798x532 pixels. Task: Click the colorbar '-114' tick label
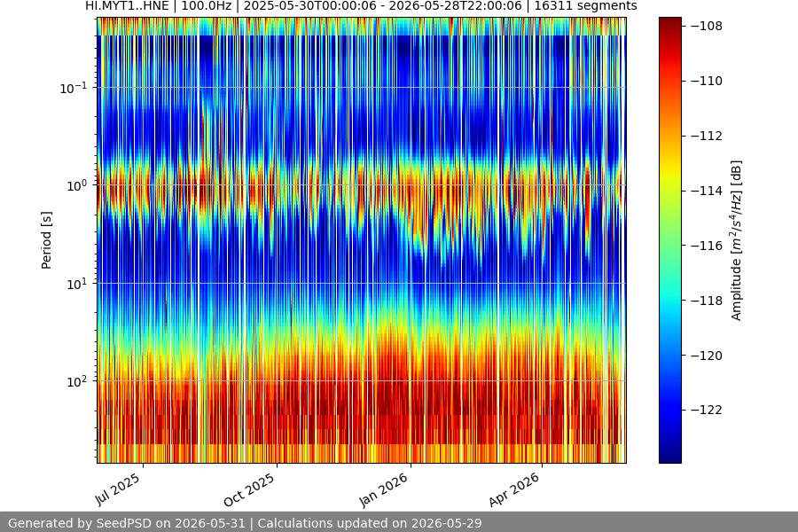click(707, 191)
